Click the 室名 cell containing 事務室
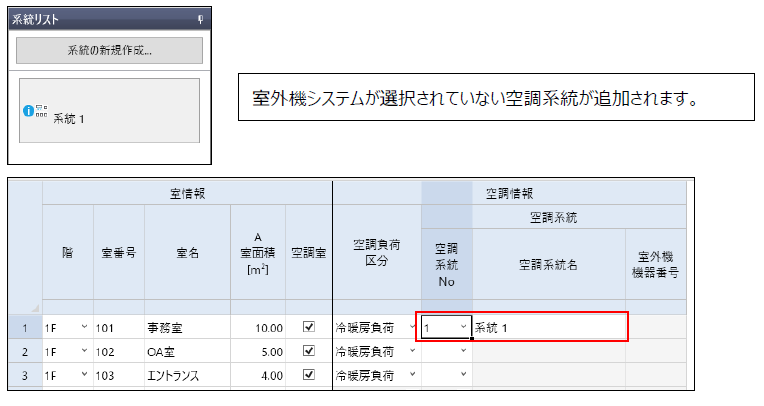Screen dimensions: 764x406 187,327
